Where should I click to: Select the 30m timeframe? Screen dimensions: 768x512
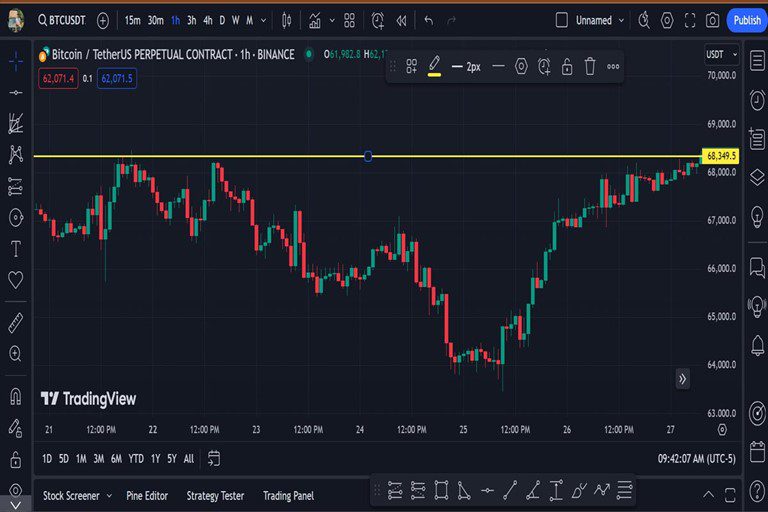[x=156, y=20]
